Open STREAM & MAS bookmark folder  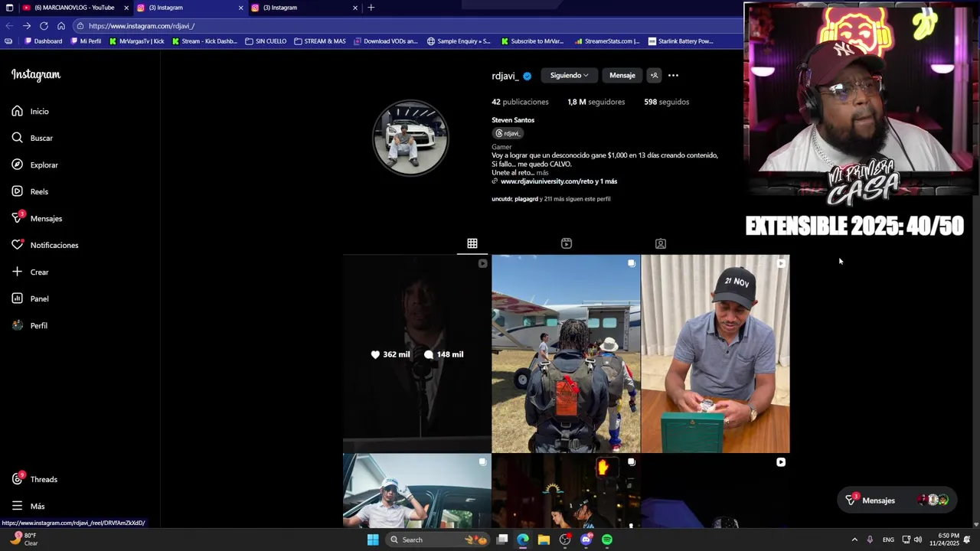(x=320, y=41)
